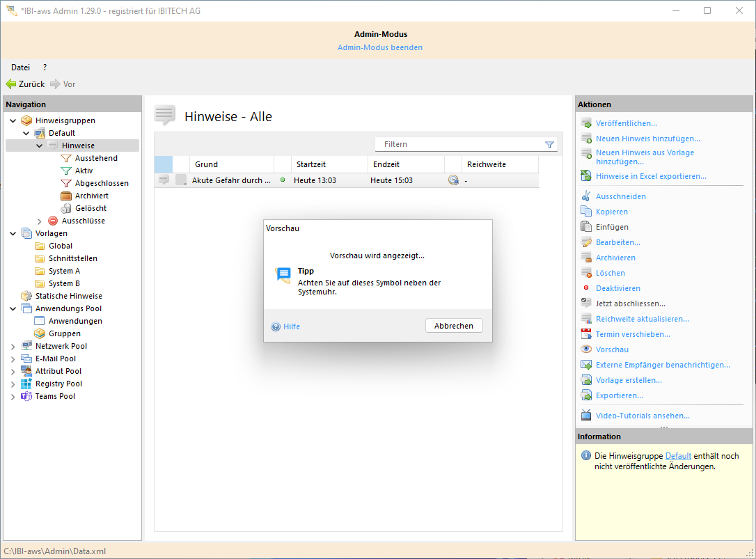The height and width of the screenshot is (559, 756).
Task: Click the Deaktivieren red dot icon
Action: pyautogui.click(x=585, y=288)
